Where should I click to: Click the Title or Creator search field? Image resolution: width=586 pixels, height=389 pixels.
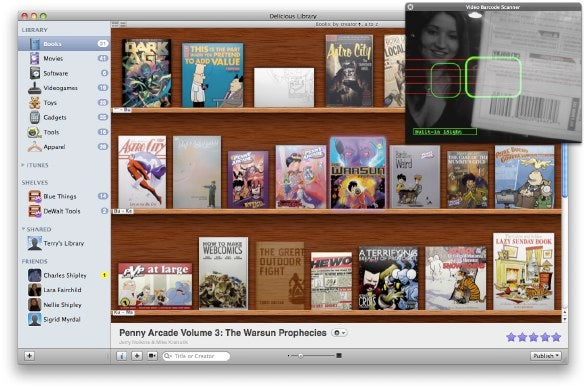[x=196, y=356]
